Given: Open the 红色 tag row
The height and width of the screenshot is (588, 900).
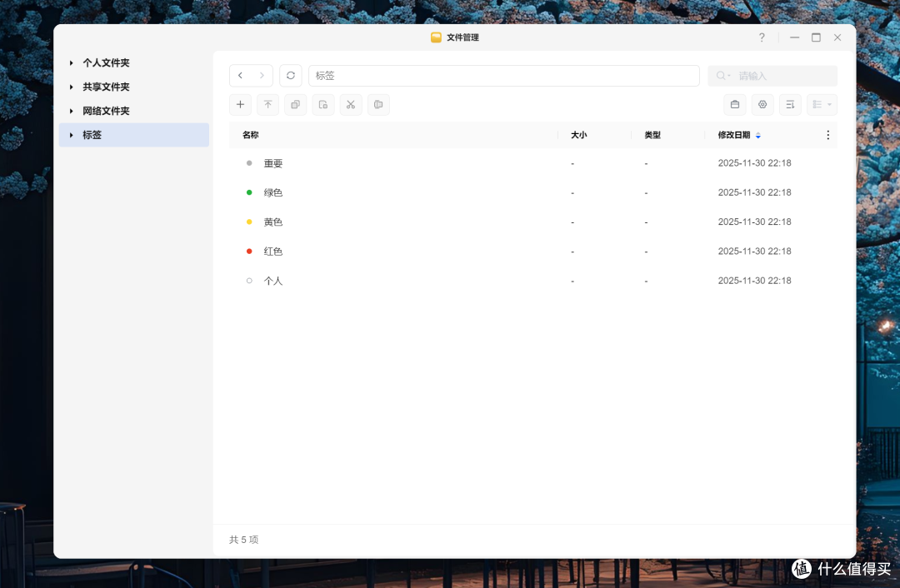Looking at the screenshot, I should coord(532,252).
